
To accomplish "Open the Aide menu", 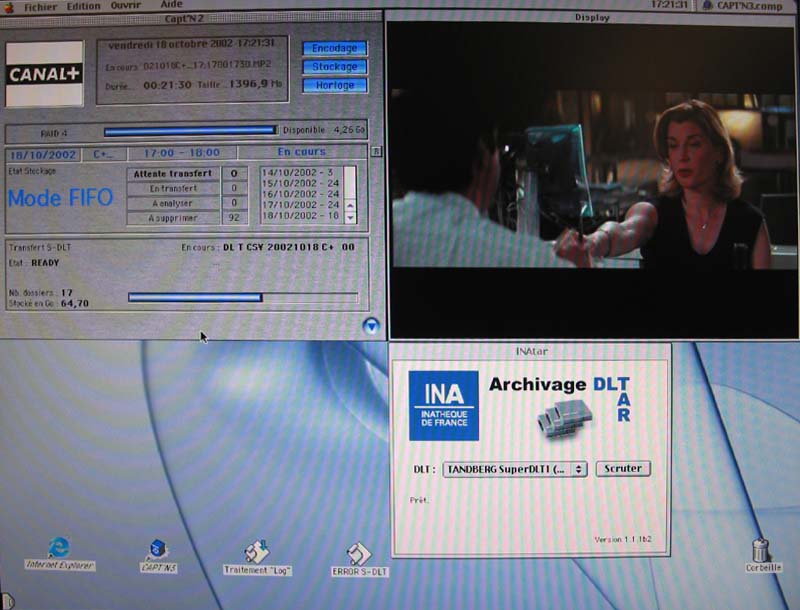I will click(171, 5).
